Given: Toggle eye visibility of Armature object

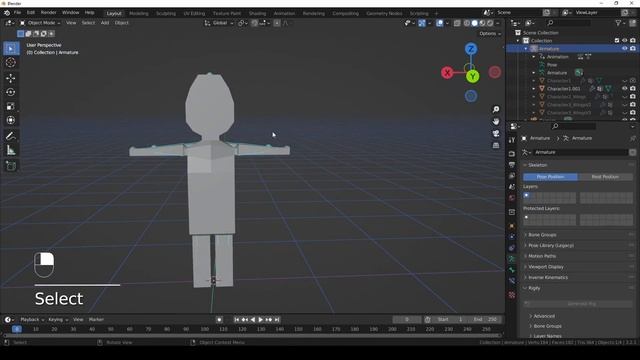Looking at the screenshot, I should [x=624, y=49].
